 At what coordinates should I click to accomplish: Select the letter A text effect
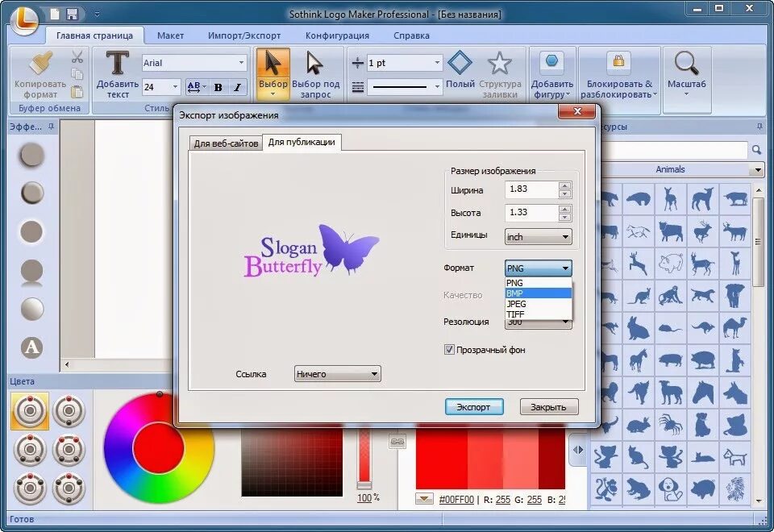tap(31, 347)
